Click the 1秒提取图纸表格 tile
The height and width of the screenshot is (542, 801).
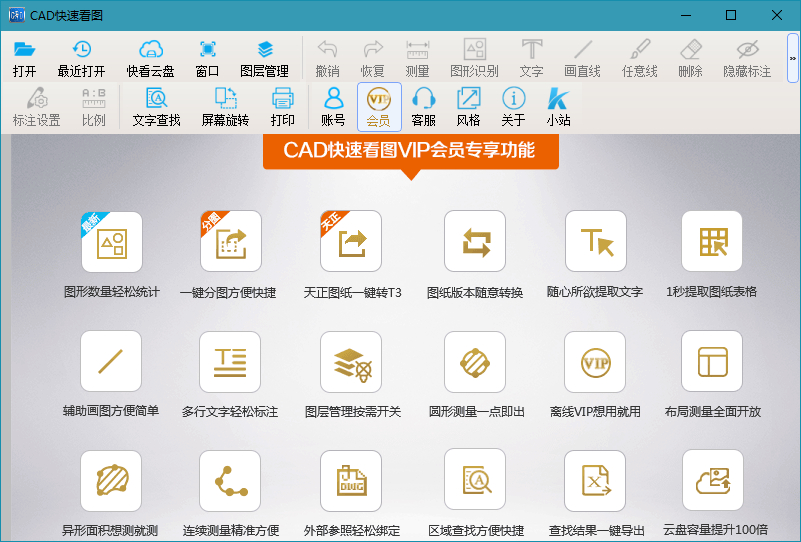[711, 242]
